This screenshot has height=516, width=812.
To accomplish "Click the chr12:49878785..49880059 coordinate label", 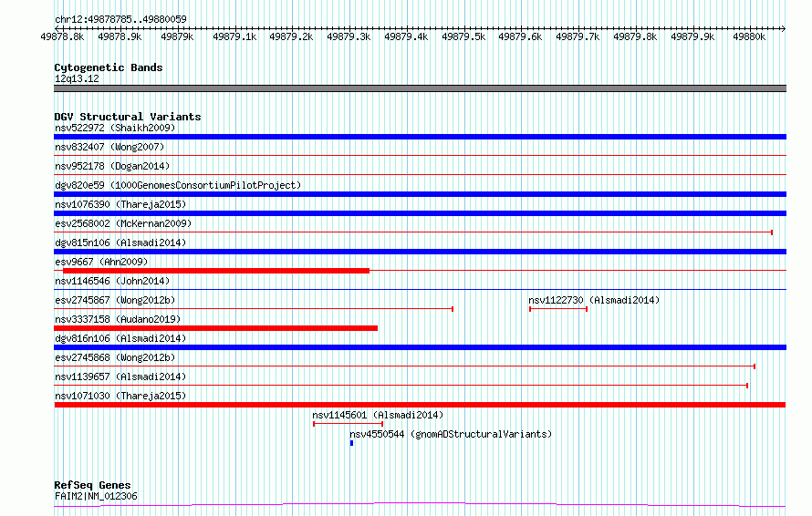I will click(x=120, y=19).
